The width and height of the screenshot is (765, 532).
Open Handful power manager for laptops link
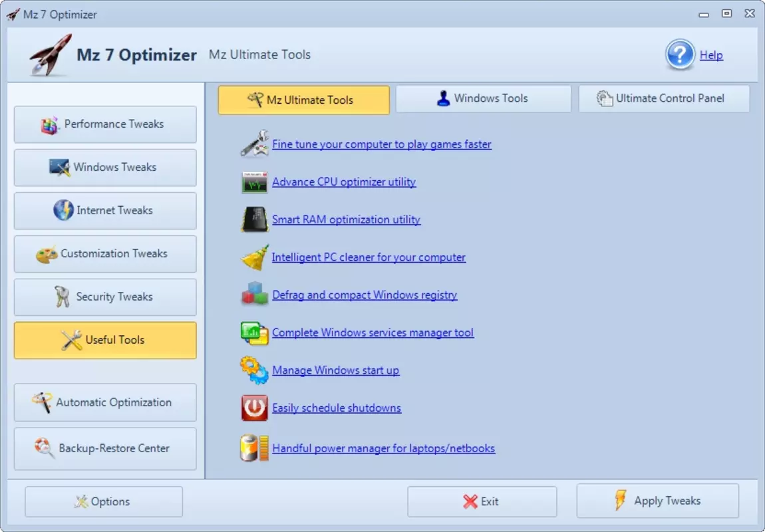[383, 448]
